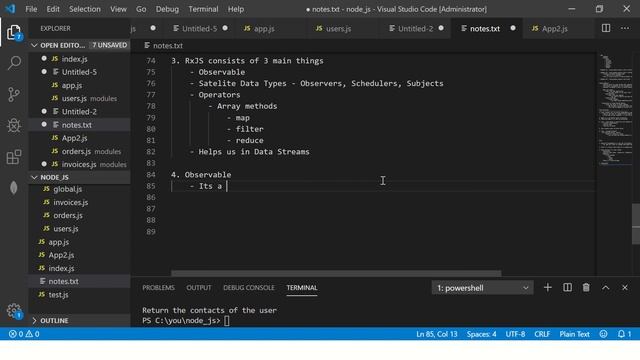Open the Source Control view

click(x=14, y=94)
